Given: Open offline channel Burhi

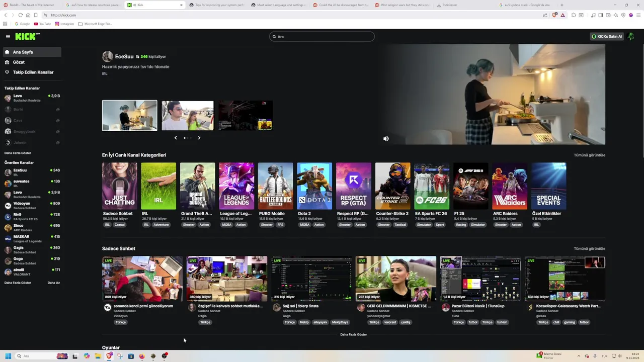Looking at the screenshot, I should (x=31, y=109).
